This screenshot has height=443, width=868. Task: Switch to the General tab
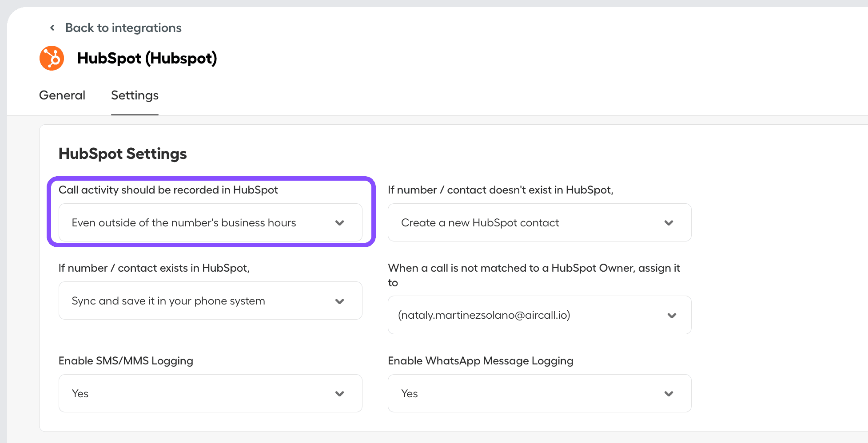pyautogui.click(x=62, y=95)
